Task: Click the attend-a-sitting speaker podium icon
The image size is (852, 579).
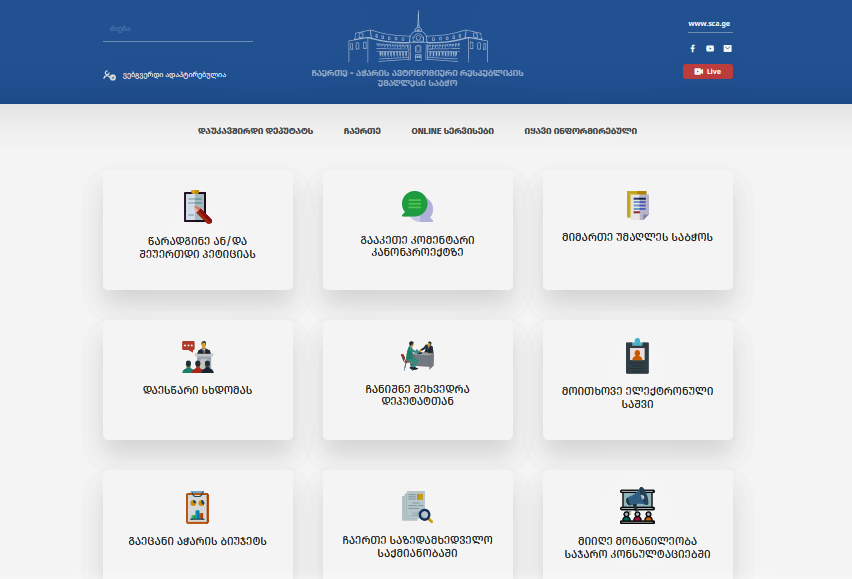Action: tap(197, 356)
